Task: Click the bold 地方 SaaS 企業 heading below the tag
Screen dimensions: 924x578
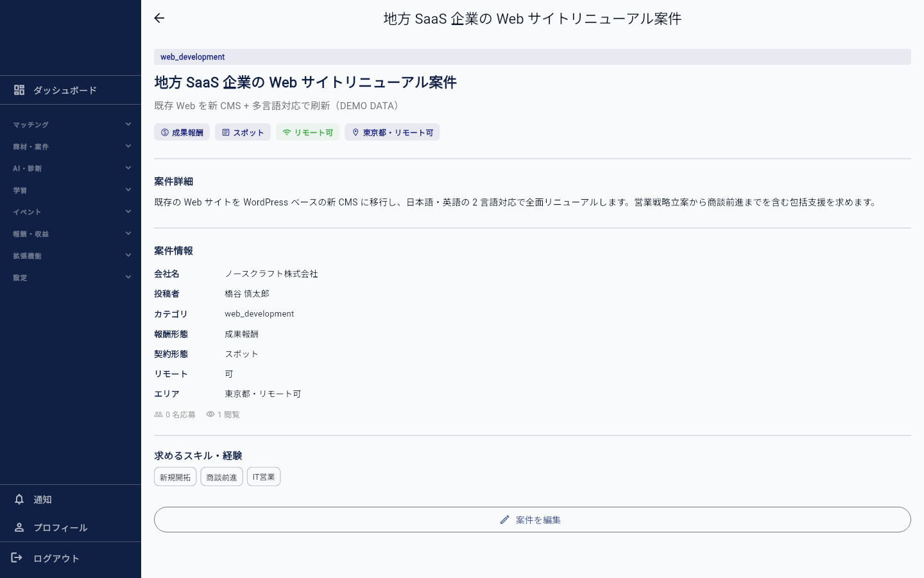Action: [x=305, y=82]
